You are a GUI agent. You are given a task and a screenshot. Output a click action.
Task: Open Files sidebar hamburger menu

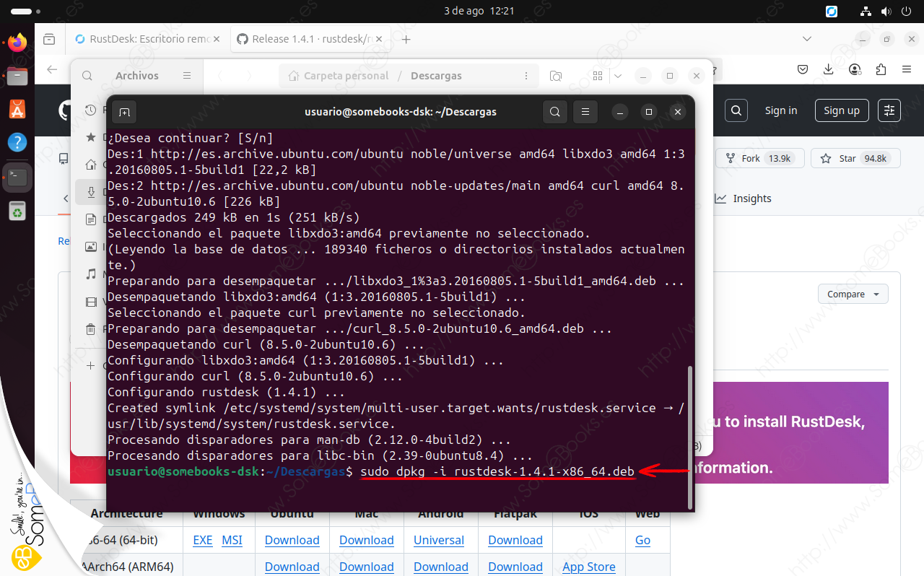click(x=187, y=76)
